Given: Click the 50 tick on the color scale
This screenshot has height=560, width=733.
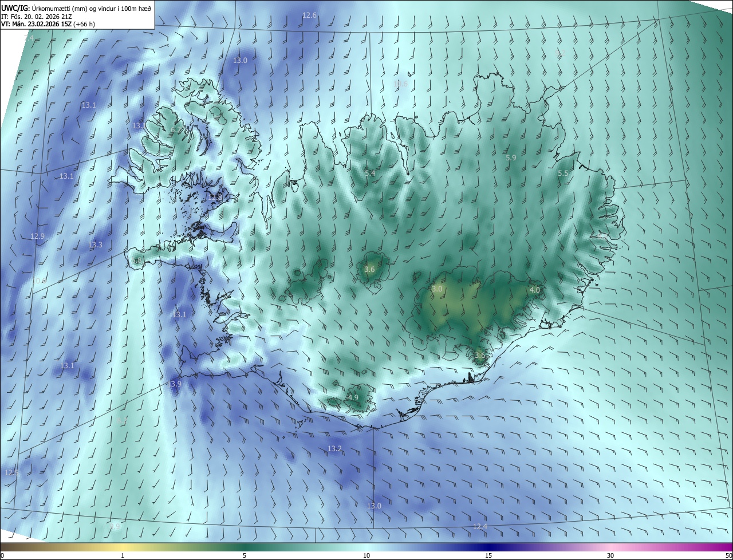Looking at the screenshot, I should [x=728, y=556].
